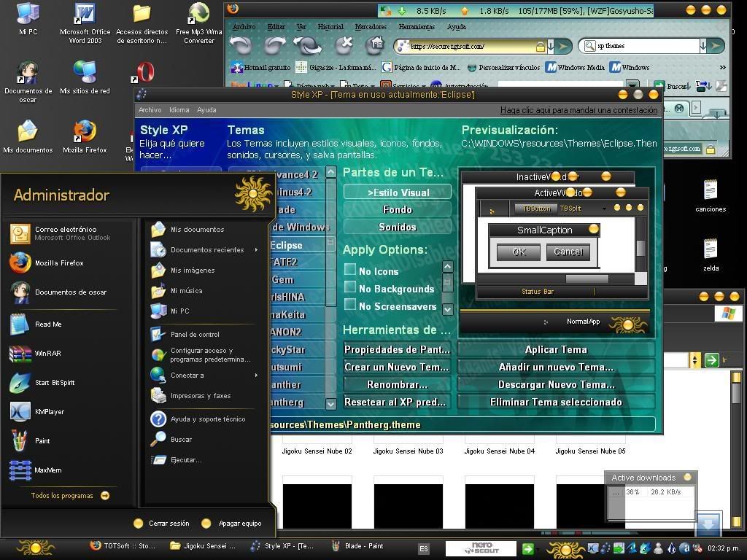
Task: Select the canciones file on the desktop
Action: point(711,195)
